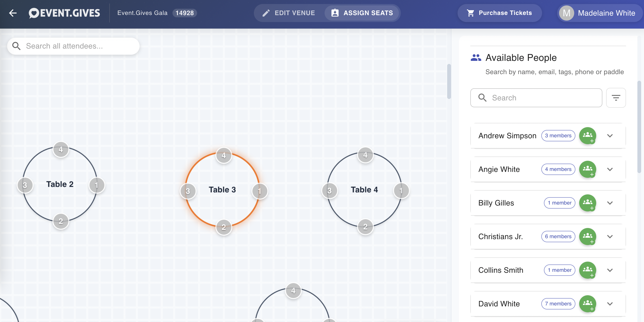Open Madelaine White user menu
The image size is (644, 322).
click(600, 13)
